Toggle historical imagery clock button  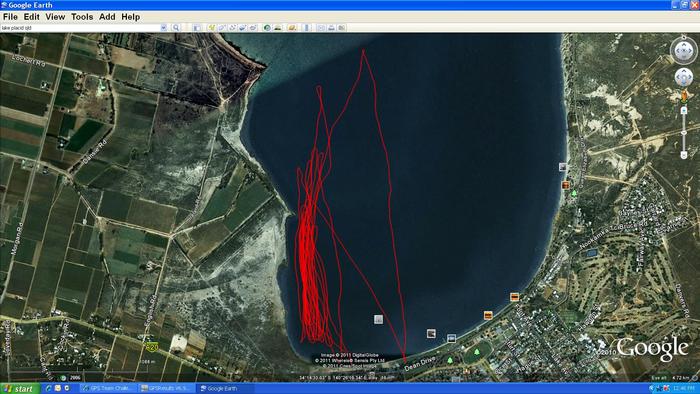(x=267, y=28)
